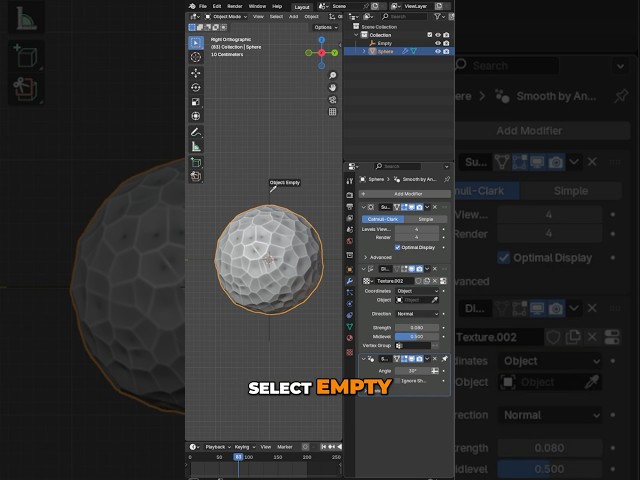Screen dimensions: 640x480
Task: Open the Output properties tab
Action: pos(350,207)
